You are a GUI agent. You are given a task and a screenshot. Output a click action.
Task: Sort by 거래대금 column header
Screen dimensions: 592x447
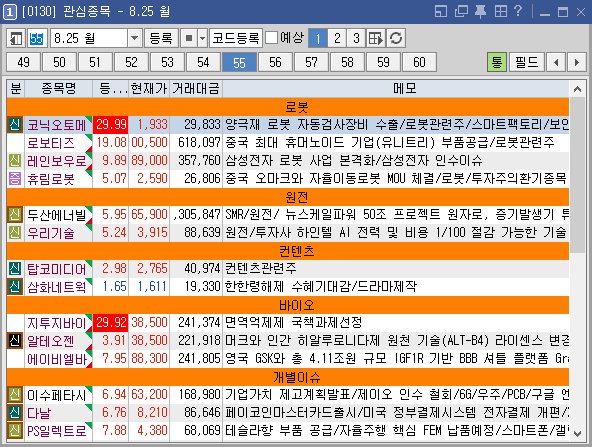[x=196, y=89]
